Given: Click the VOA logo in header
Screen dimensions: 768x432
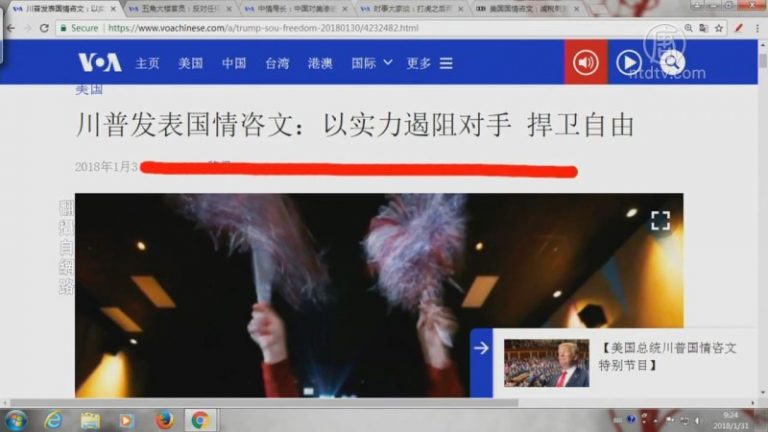Looking at the screenshot, I should click(100, 62).
